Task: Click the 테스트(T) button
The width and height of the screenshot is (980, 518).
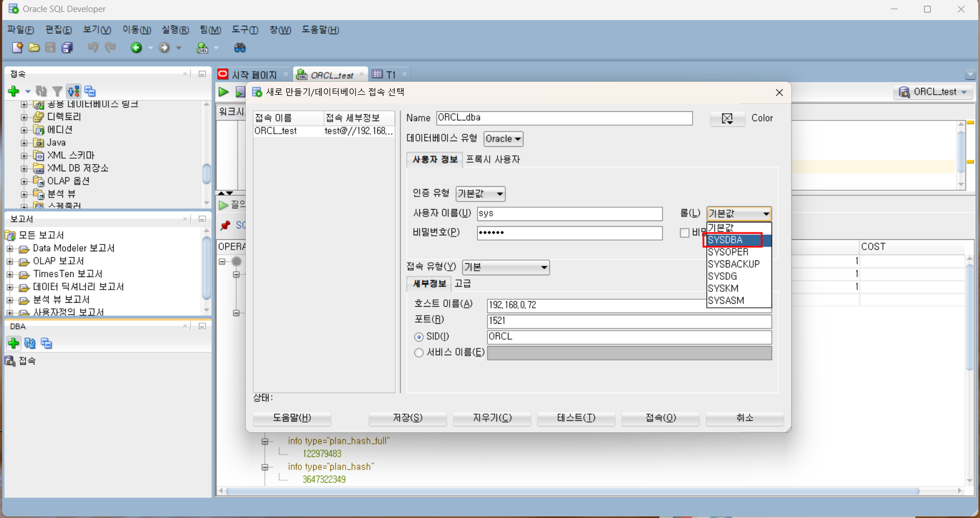Action: pos(576,418)
